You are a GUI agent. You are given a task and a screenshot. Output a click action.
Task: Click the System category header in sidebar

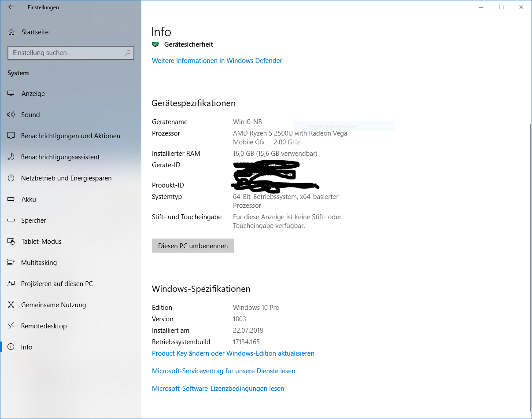(x=18, y=73)
